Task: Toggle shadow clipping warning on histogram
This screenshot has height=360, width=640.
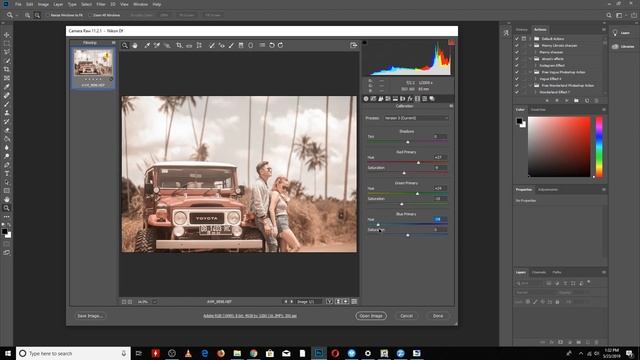Action: coord(364,42)
